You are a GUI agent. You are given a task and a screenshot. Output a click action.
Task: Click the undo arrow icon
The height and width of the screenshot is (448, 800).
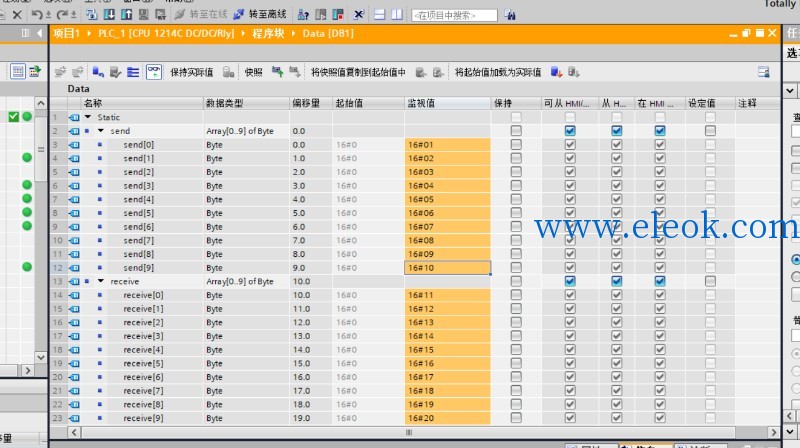click(36, 15)
